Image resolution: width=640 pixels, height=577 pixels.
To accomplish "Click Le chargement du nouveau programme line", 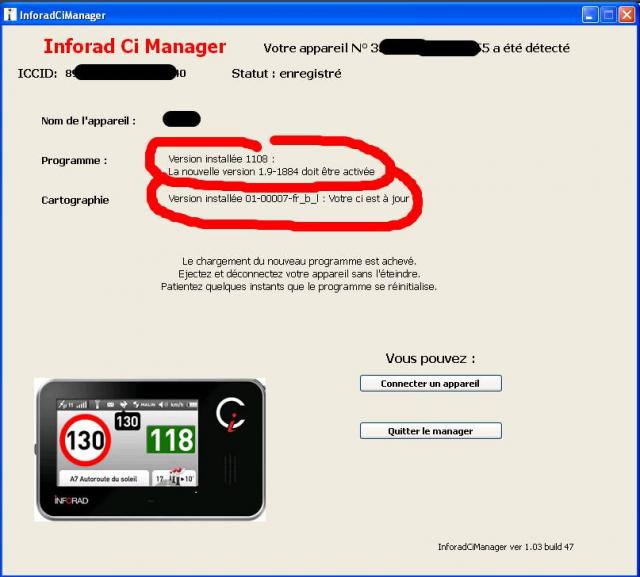I will (299, 261).
